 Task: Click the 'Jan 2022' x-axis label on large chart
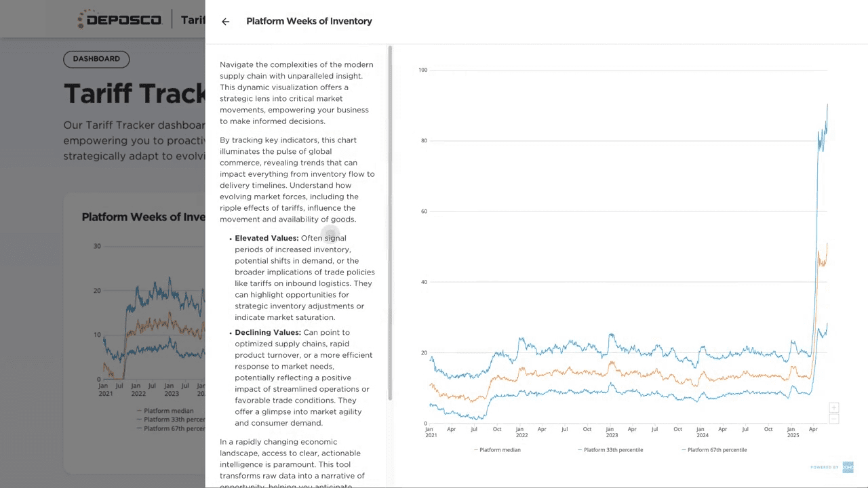pos(521,432)
